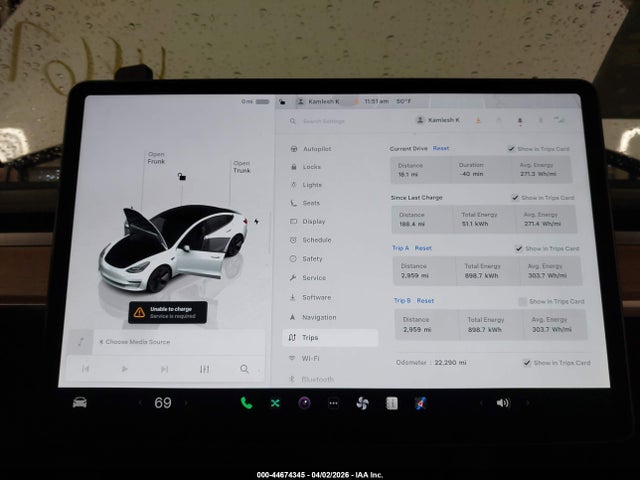Tap the music note media icon
This screenshot has height=480, width=640.
pyautogui.click(x=81, y=342)
